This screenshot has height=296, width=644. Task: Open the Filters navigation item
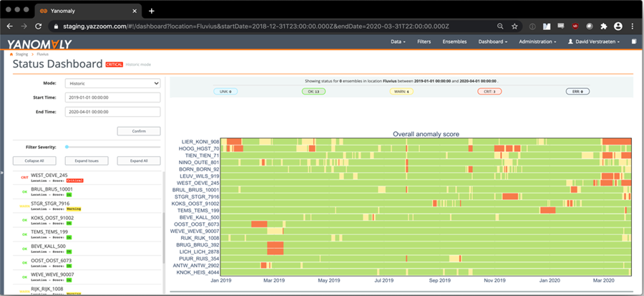click(424, 42)
